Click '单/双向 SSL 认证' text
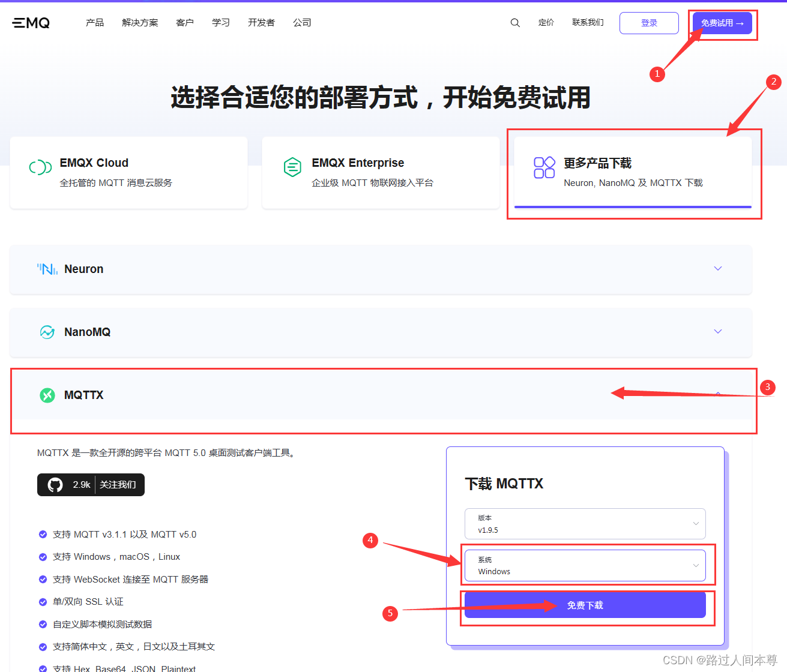 pyautogui.click(x=88, y=602)
